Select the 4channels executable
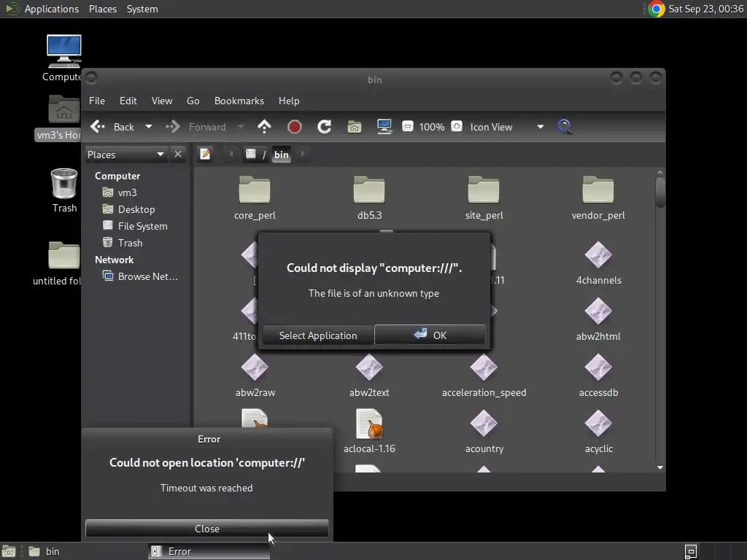Image resolution: width=747 pixels, height=560 pixels. [598, 262]
